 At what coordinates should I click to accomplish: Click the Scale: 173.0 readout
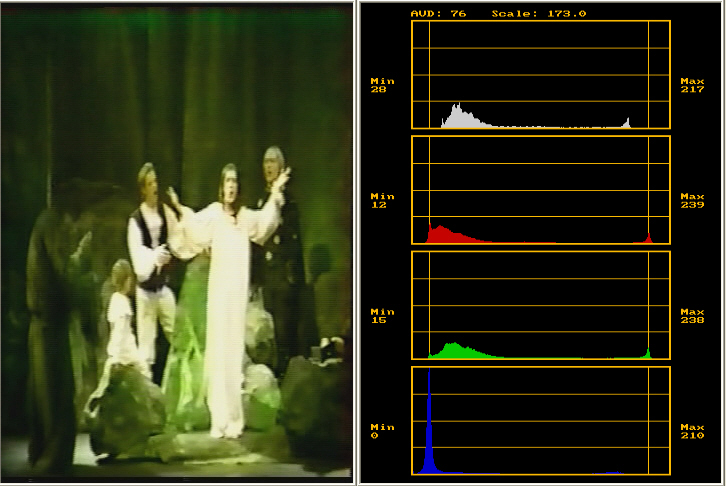pyautogui.click(x=539, y=13)
